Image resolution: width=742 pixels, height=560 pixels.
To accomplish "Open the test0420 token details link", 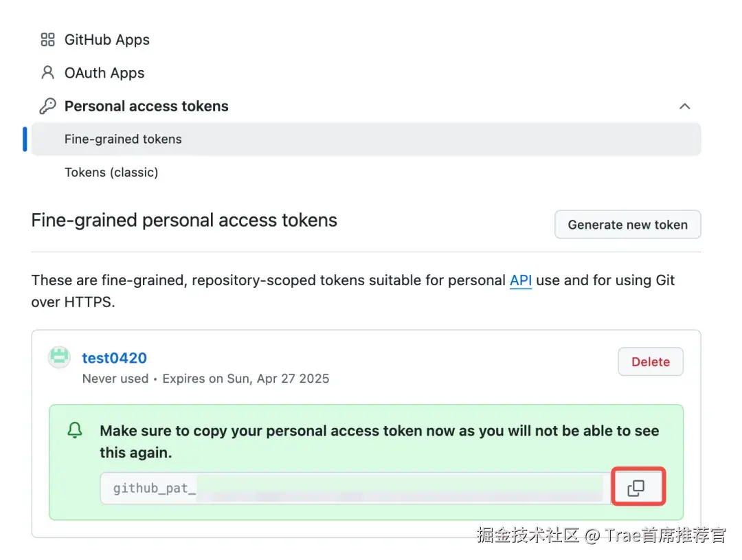I will coord(115,358).
